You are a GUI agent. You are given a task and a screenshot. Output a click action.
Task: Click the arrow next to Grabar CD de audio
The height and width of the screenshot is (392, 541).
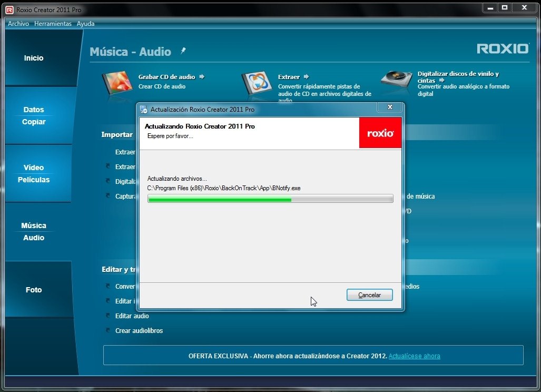coord(202,76)
